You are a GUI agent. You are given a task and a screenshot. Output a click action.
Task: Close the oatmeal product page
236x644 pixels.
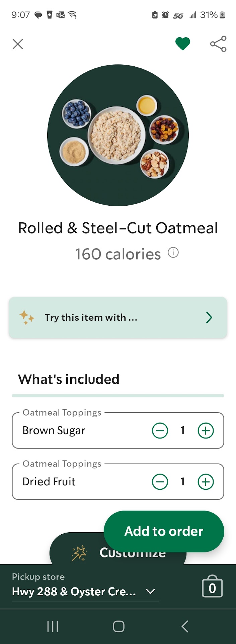click(18, 44)
